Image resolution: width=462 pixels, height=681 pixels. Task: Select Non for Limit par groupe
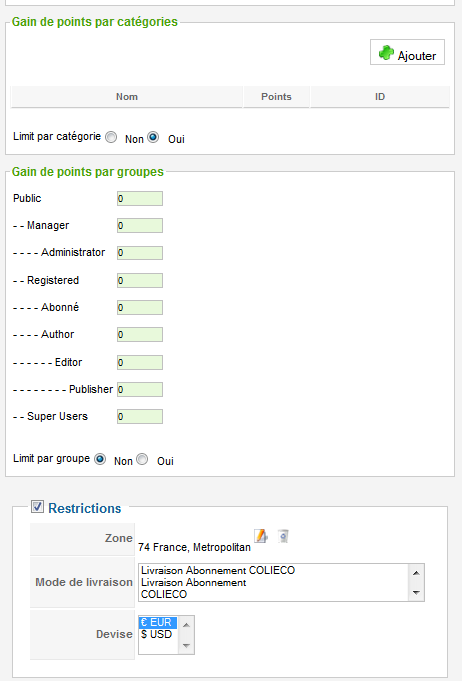pyautogui.click(x=100, y=459)
